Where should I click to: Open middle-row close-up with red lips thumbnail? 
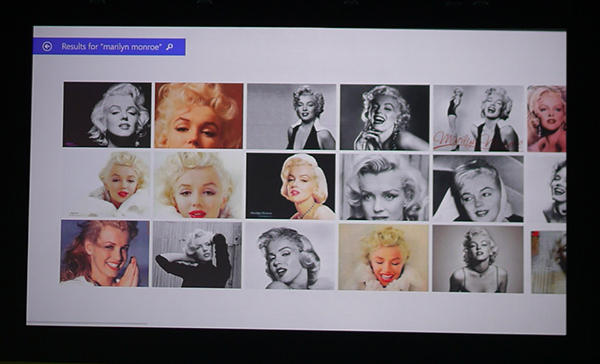(x=199, y=185)
